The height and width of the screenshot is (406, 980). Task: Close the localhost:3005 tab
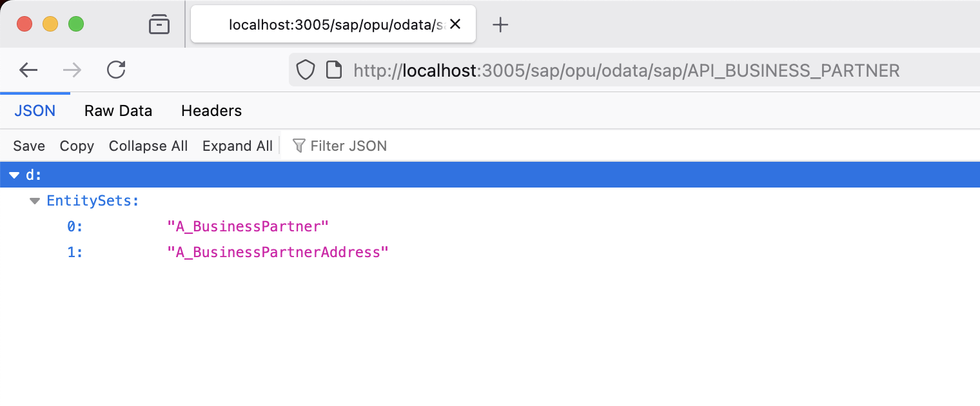(x=455, y=24)
